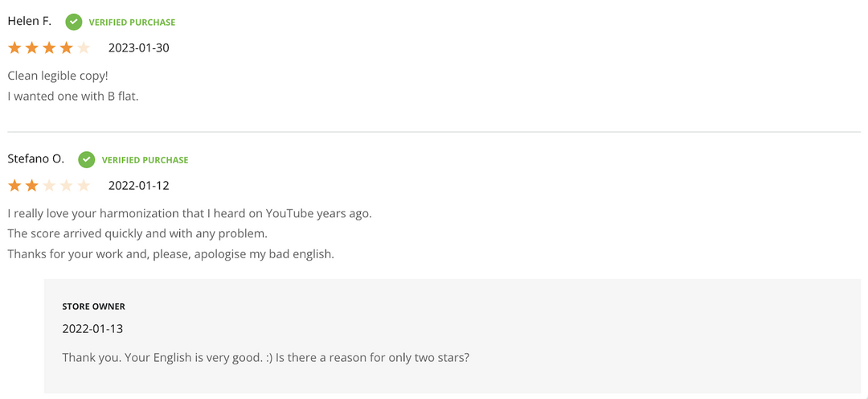The width and height of the screenshot is (868, 399).
Task: Click the empty fifth star in Stefano's rating
Action: point(84,186)
